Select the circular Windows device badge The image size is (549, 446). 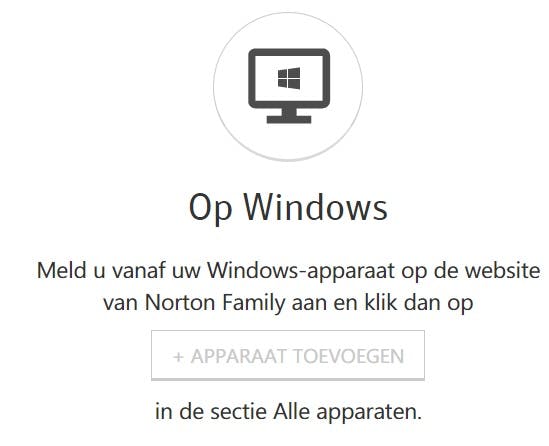click(288, 86)
